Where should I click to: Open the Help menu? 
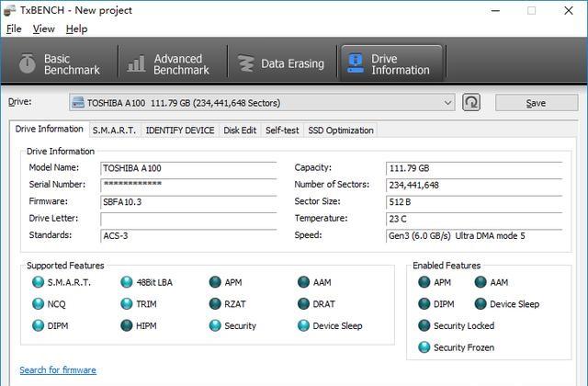pyautogui.click(x=76, y=28)
